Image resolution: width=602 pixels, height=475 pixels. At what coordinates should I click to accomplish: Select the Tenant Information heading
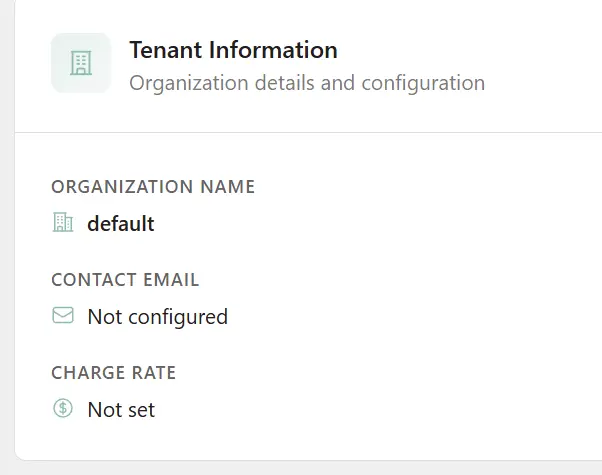click(x=233, y=50)
